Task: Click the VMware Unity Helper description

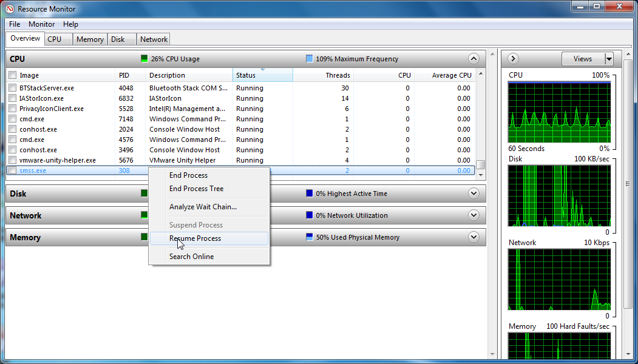Action: (182, 160)
